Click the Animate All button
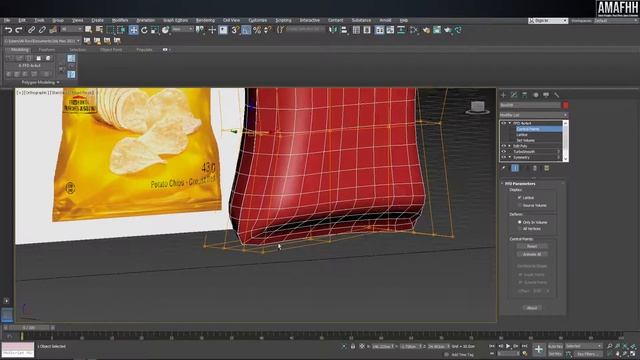This screenshot has height=360, width=640. (x=532, y=254)
